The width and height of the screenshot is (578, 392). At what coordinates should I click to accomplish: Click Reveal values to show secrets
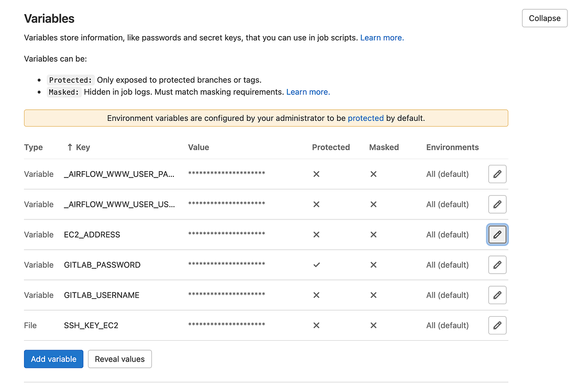pyautogui.click(x=119, y=359)
